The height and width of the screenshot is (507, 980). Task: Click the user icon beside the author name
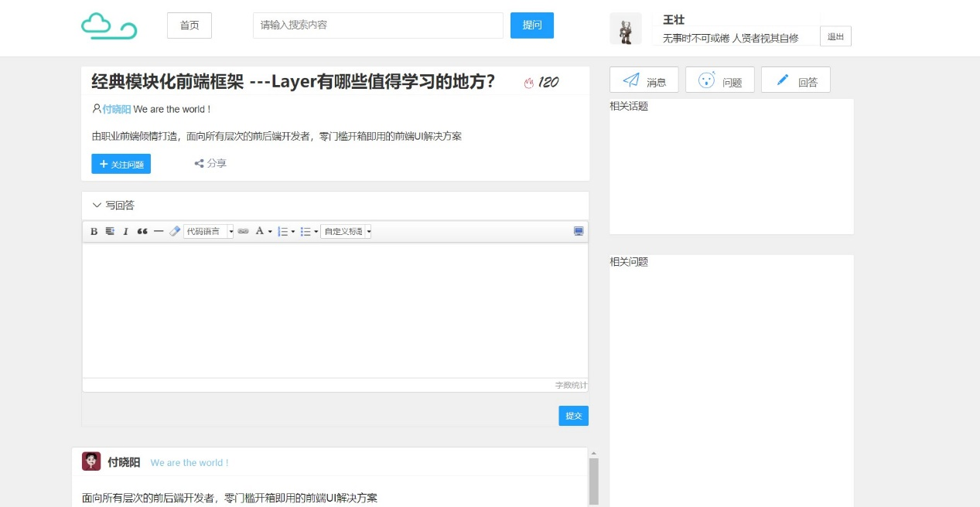tap(97, 109)
